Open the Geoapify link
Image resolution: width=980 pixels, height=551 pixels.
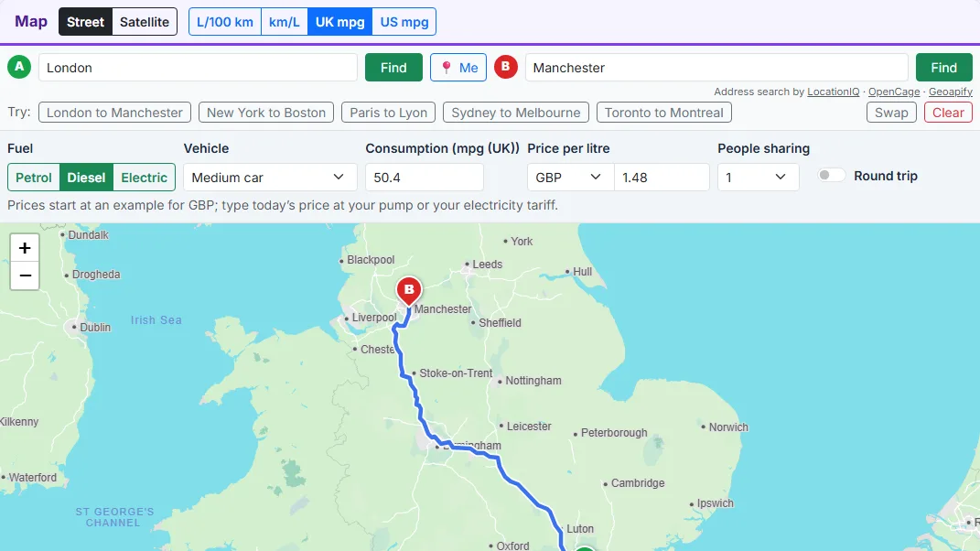tap(951, 92)
